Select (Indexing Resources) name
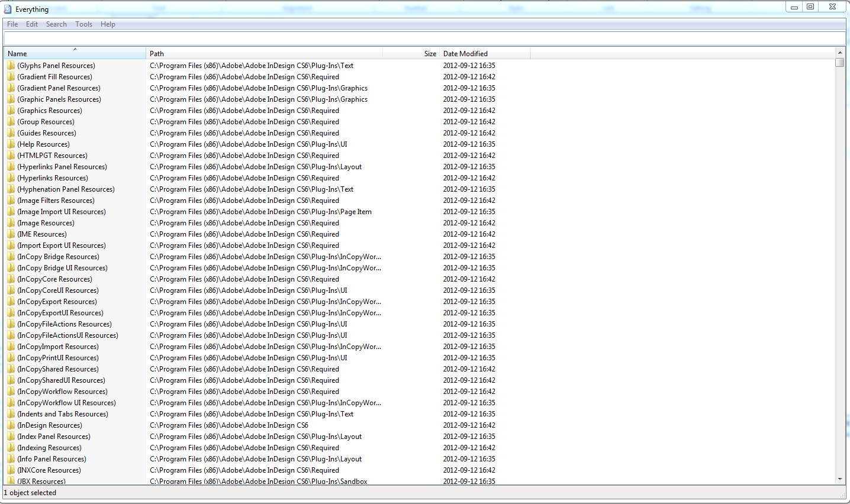This screenshot has height=504, width=850. [49, 448]
